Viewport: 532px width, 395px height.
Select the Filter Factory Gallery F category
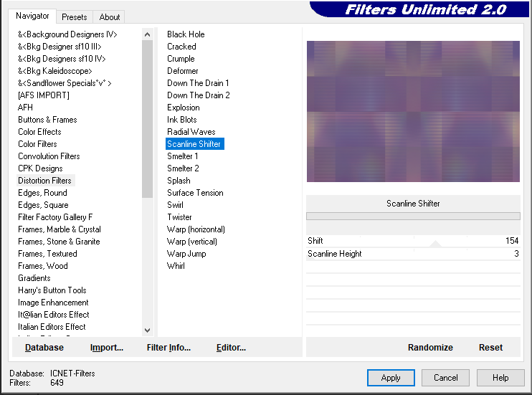pyautogui.click(x=55, y=217)
